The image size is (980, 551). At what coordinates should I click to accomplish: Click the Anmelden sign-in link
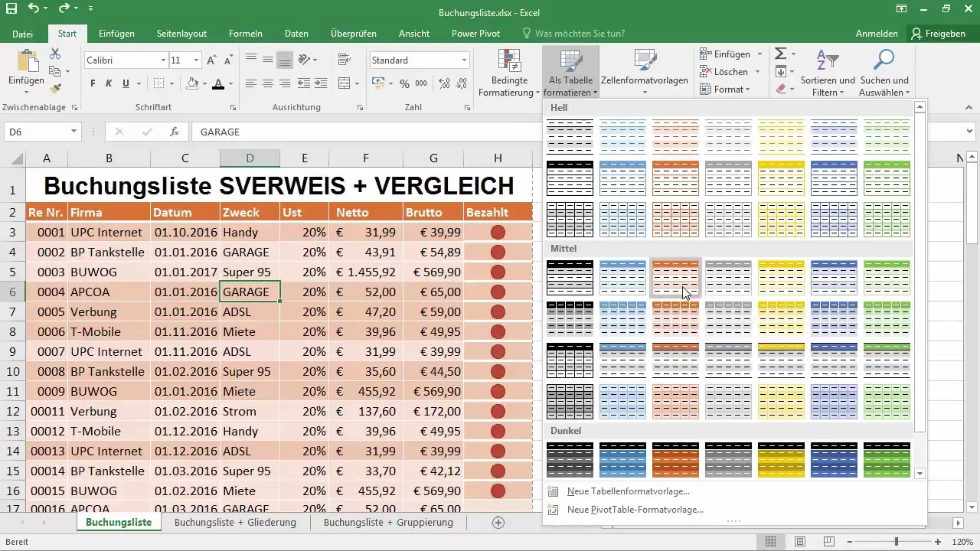[x=877, y=34]
